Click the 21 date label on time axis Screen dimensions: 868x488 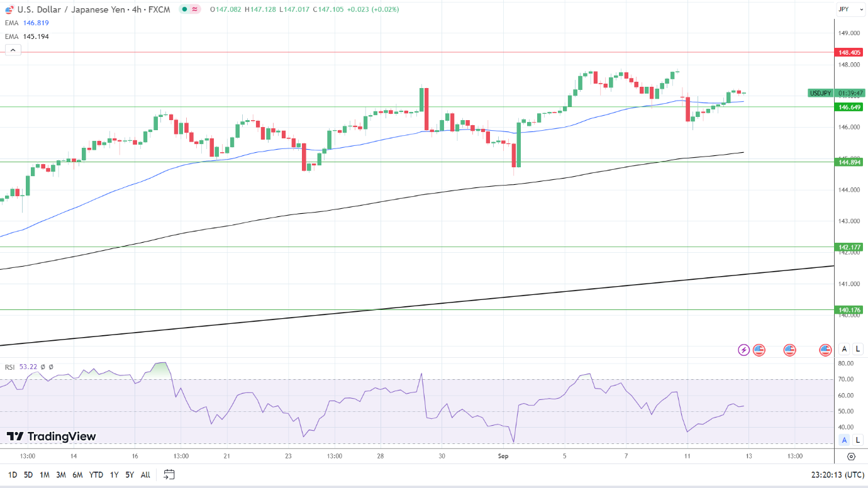pos(227,457)
